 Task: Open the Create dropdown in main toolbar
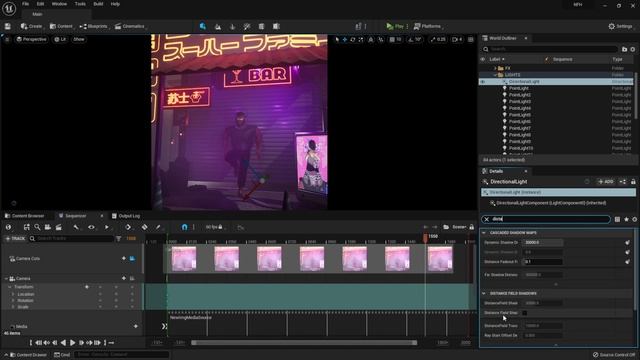(x=32, y=26)
